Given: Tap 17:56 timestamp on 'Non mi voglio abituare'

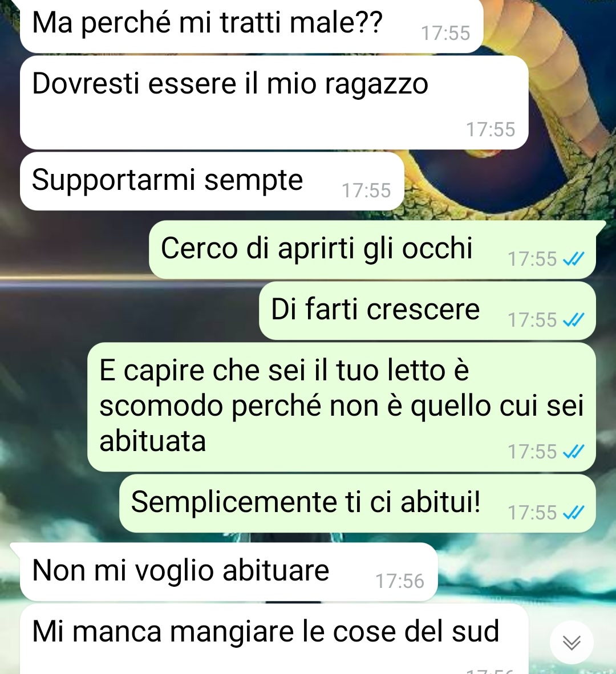Looking at the screenshot, I should 400,581.
